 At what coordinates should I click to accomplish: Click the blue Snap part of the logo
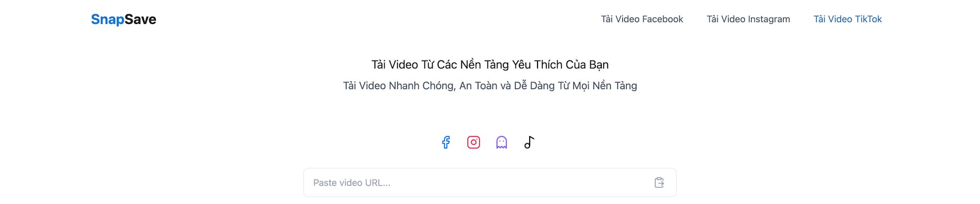tap(107, 19)
